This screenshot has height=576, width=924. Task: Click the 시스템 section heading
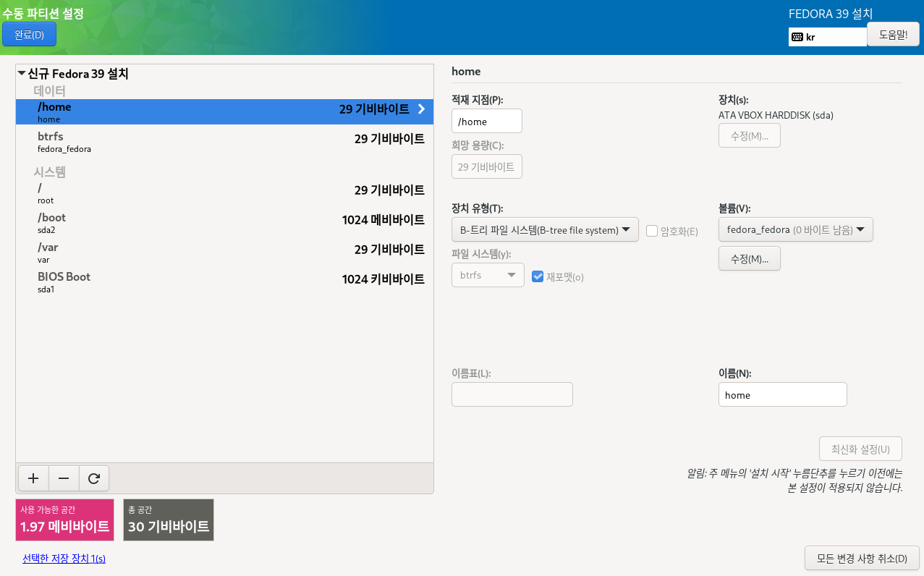[50, 171]
